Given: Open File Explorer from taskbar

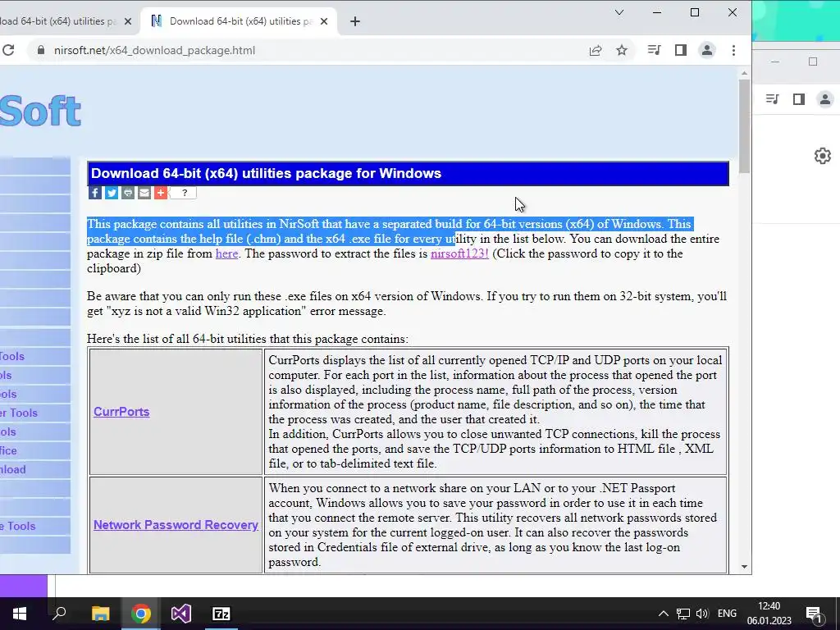Looking at the screenshot, I should coord(100,614).
